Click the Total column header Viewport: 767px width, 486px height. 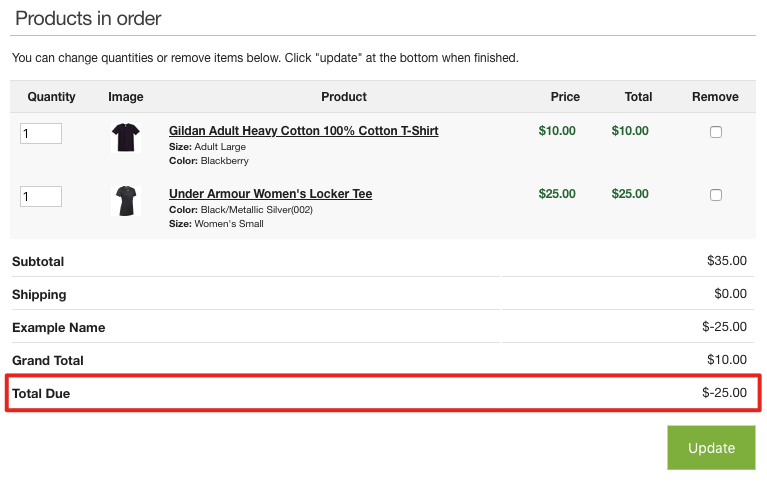[638, 97]
